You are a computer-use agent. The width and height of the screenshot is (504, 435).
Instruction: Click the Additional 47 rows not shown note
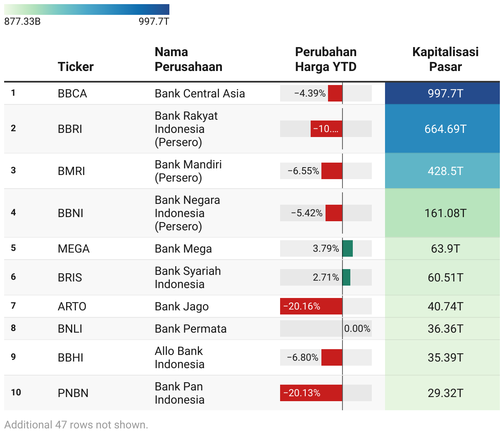pos(76,425)
